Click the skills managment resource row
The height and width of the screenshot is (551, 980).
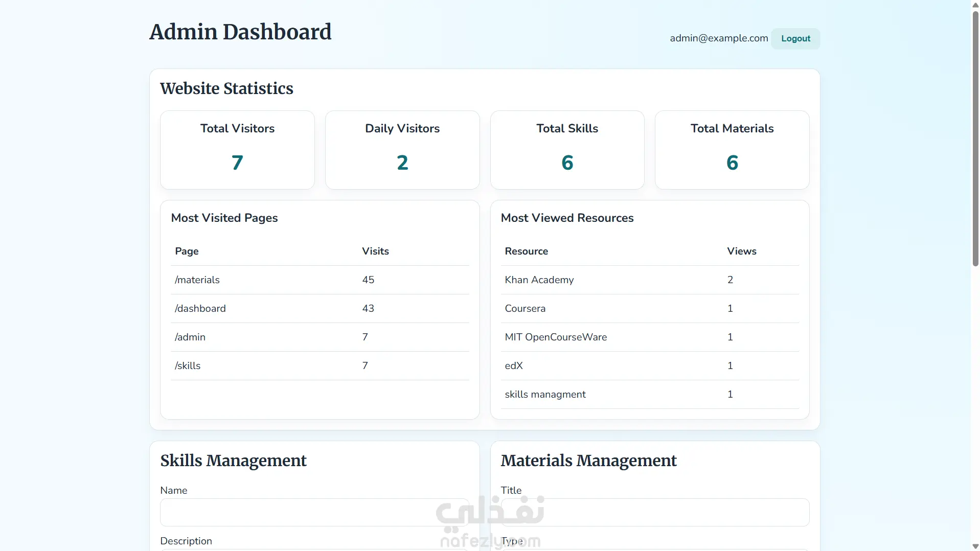click(x=650, y=394)
